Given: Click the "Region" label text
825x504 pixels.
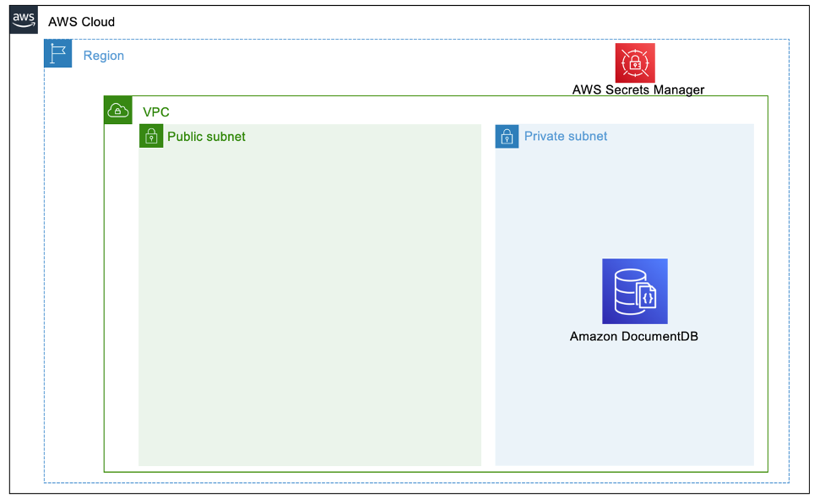Looking at the screenshot, I should tap(104, 55).
